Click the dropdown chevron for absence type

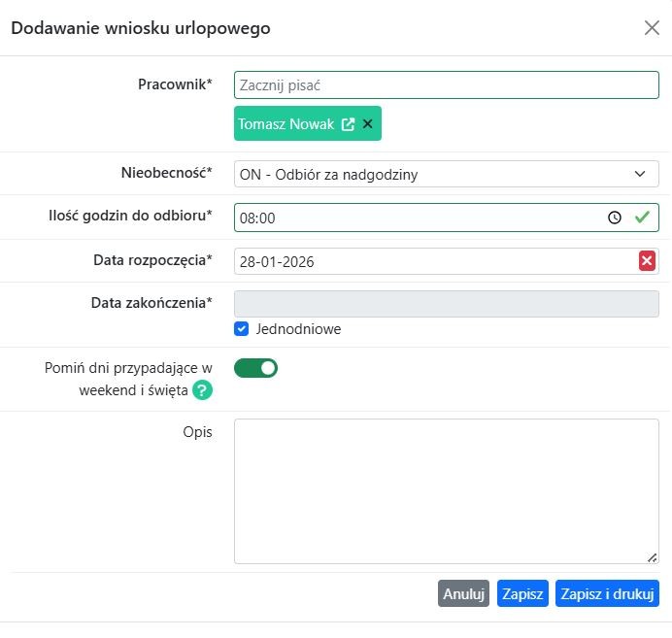(x=640, y=175)
